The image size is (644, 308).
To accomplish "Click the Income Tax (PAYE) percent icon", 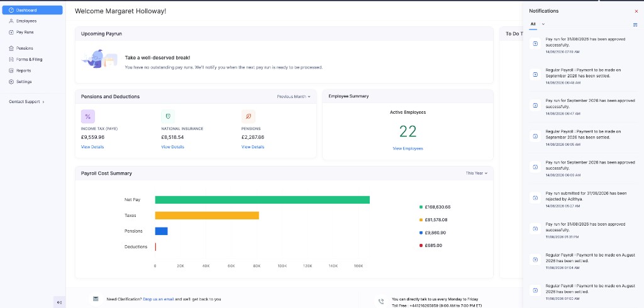I will click(x=88, y=117).
